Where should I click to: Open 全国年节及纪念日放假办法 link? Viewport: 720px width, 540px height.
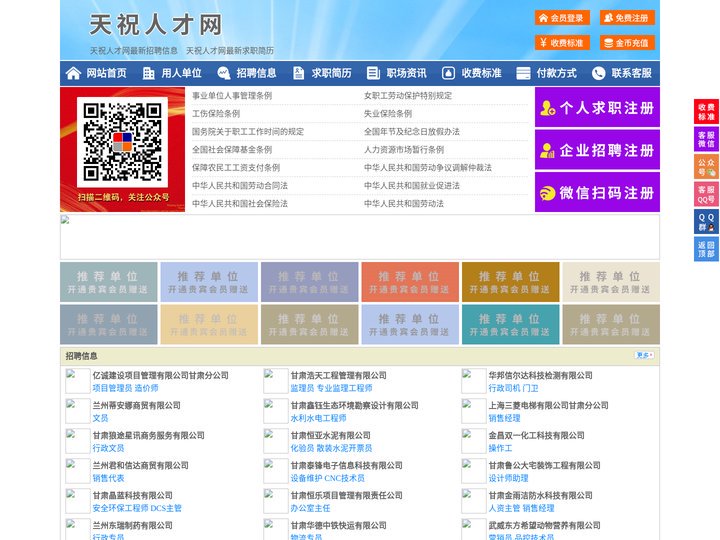point(412,131)
